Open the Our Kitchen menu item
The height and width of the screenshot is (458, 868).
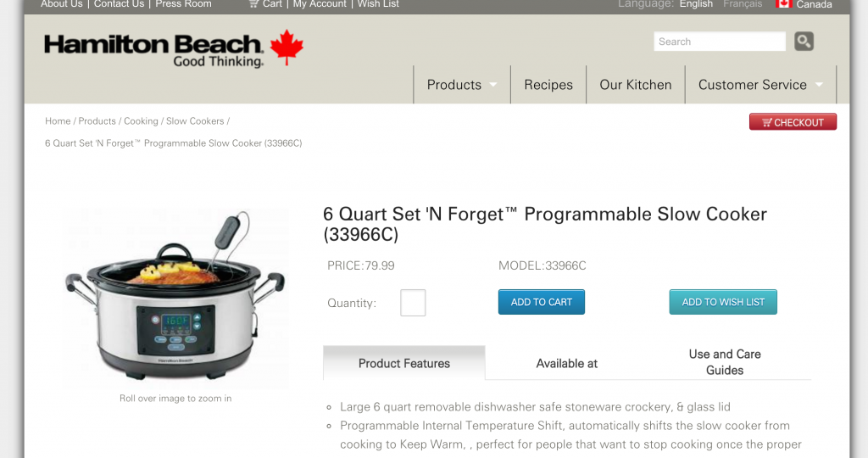point(636,85)
